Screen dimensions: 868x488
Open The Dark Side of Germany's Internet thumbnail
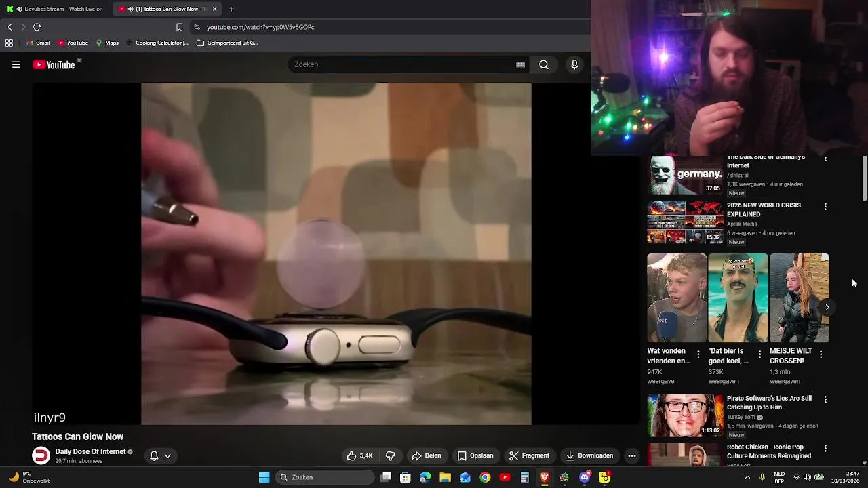[x=685, y=175]
